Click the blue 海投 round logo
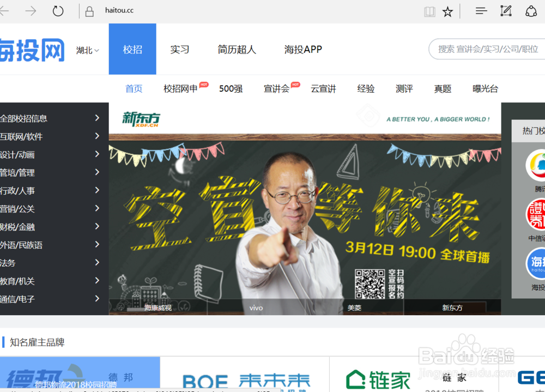The width and height of the screenshot is (545, 392). (x=536, y=264)
